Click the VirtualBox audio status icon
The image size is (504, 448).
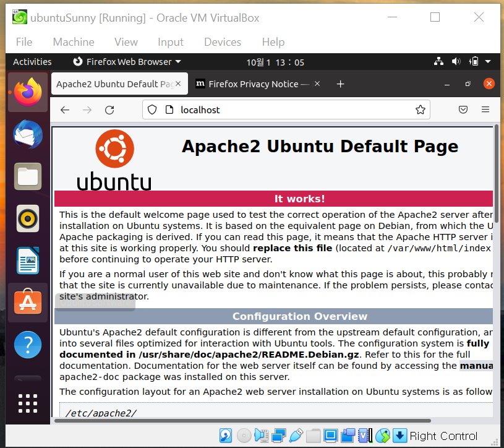(x=262, y=436)
